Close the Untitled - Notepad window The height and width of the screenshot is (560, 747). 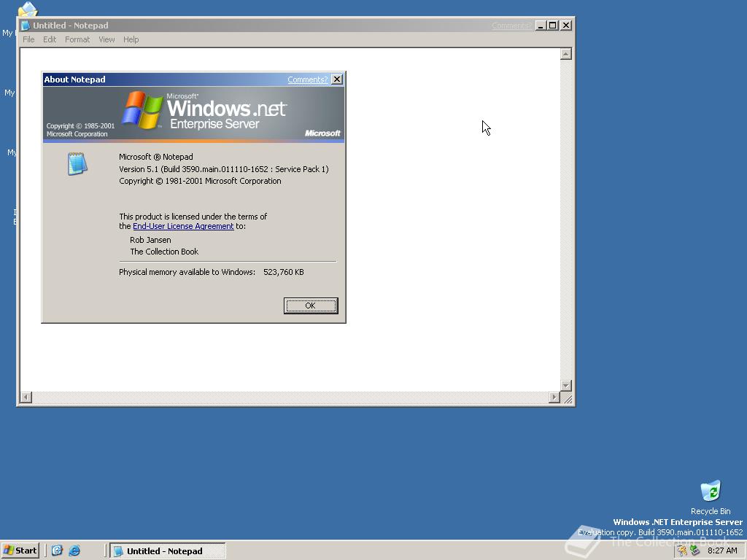pos(566,26)
